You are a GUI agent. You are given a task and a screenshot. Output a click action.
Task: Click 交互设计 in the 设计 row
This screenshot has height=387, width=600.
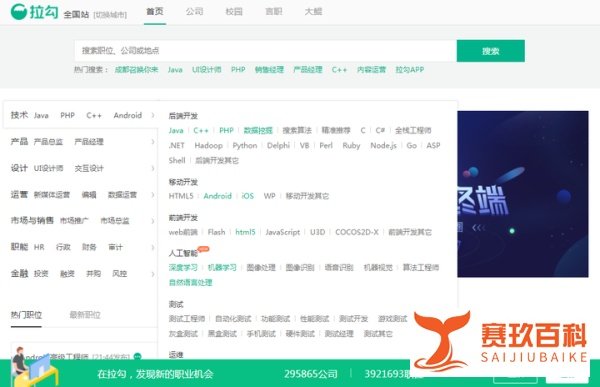click(89, 168)
